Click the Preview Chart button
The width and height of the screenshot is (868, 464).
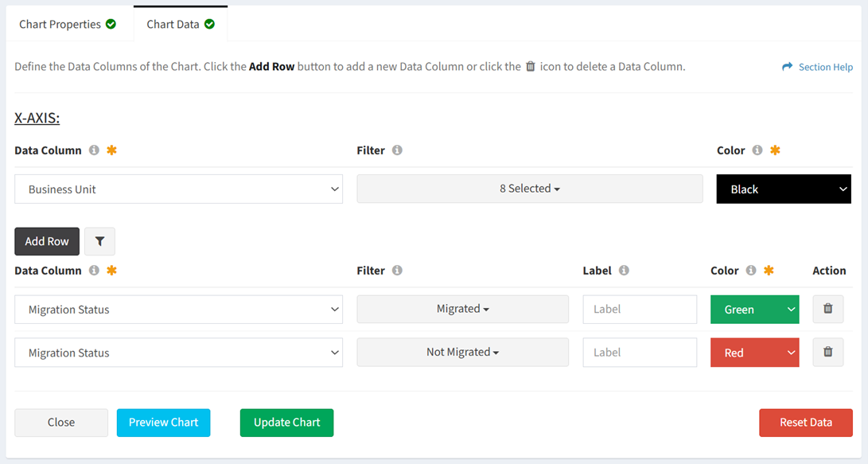click(x=163, y=423)
